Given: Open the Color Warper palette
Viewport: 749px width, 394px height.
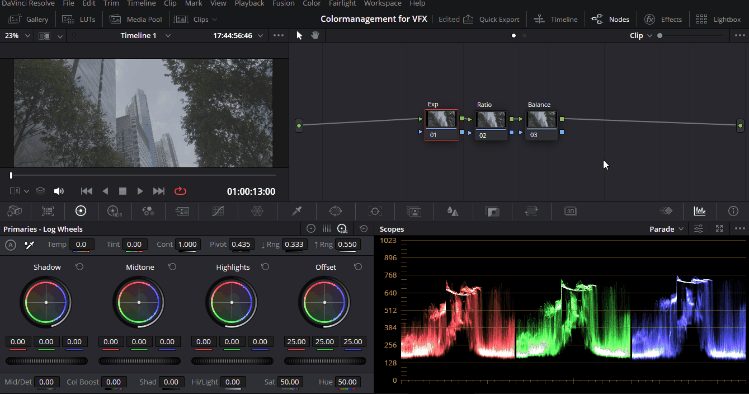Looking at the screenshot, I should [257, 211].
